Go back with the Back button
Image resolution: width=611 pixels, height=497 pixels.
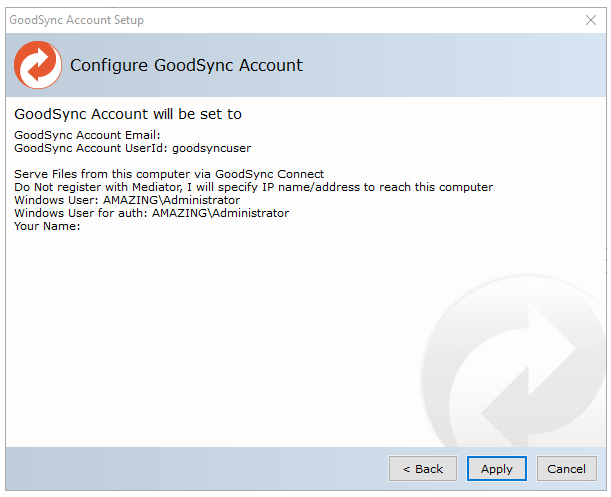(422, 468)
